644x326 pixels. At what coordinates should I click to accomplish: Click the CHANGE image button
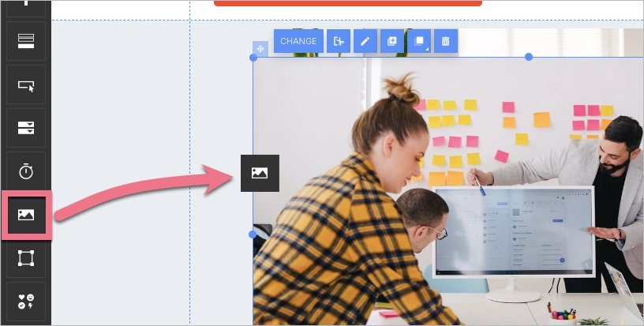point(298,41)
